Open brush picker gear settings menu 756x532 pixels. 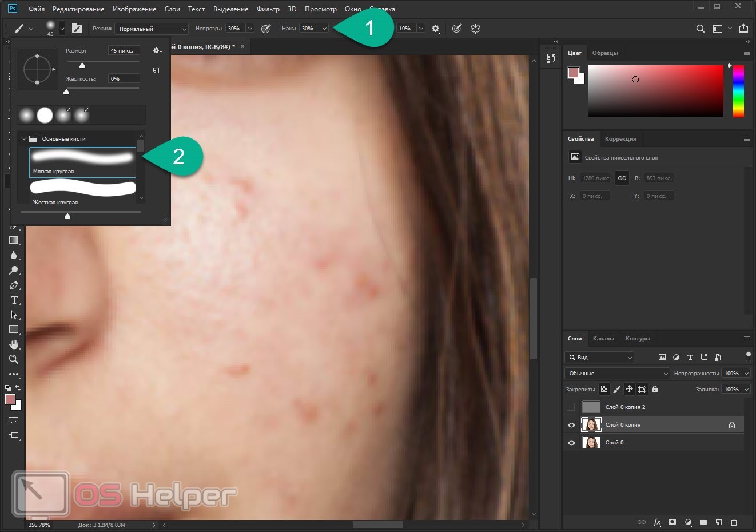[x=157, y=51]
